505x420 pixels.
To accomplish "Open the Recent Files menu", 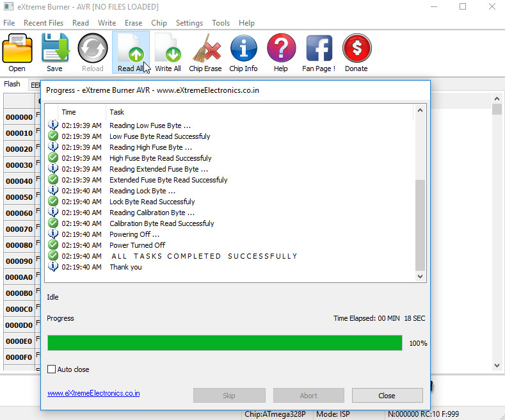I will click(x=44, y=23).
